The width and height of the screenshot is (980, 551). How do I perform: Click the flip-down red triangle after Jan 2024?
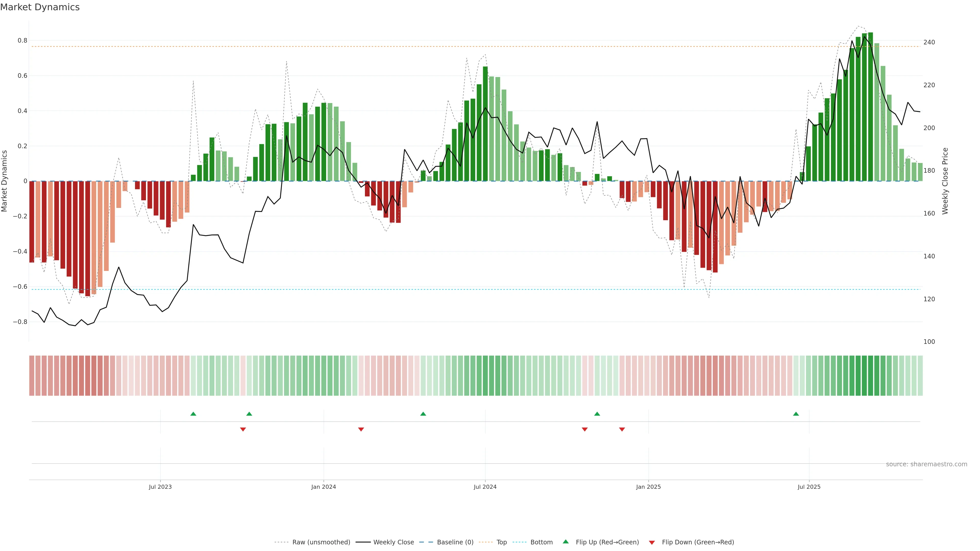361,429
